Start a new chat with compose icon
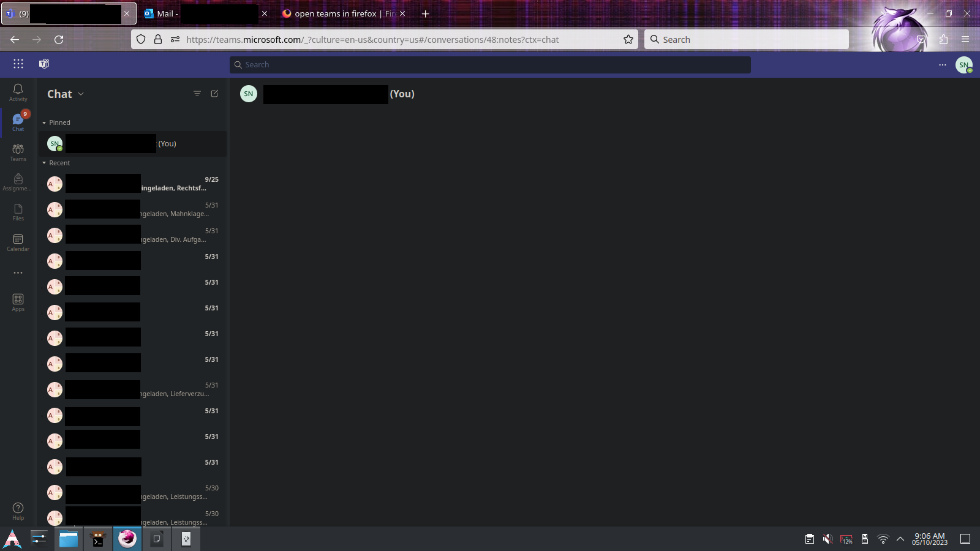 (214, 94)
